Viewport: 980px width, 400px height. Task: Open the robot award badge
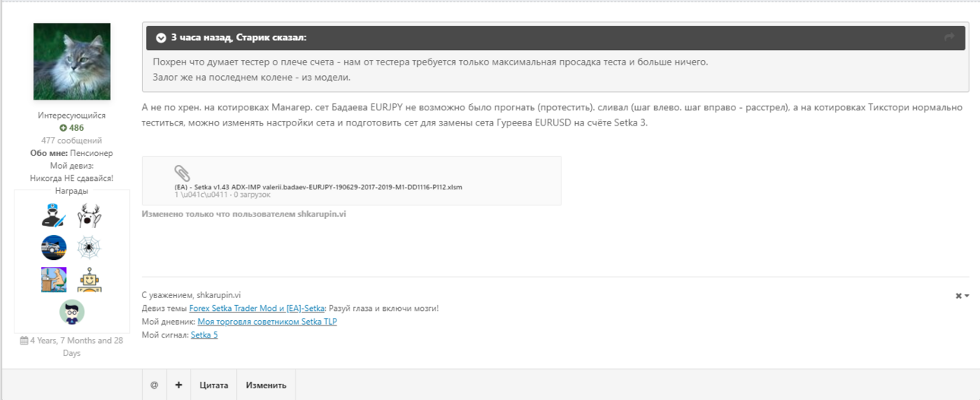coord(90,279)
